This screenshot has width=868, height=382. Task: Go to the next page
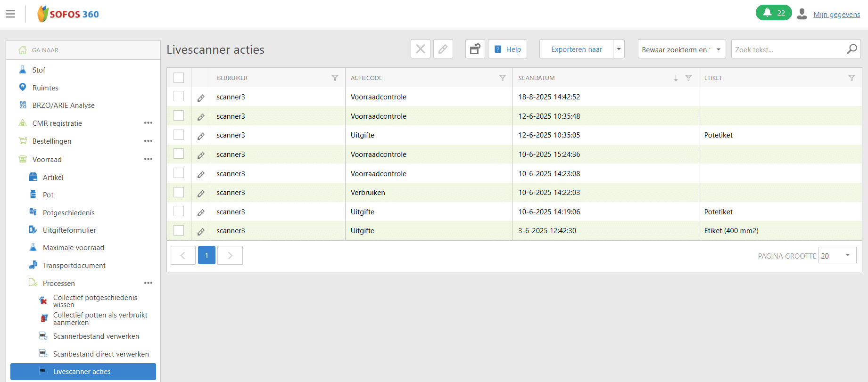pos(230,255)
